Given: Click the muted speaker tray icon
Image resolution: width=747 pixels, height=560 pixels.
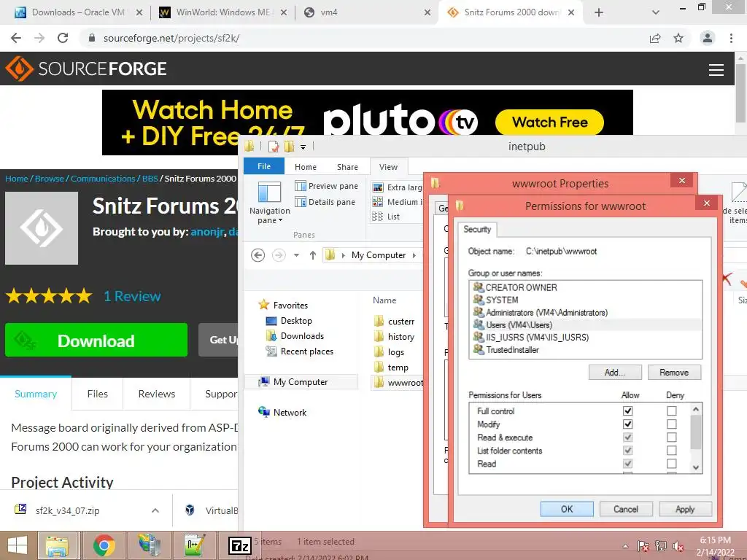Looking at the screenshot, I should tap(678, 546).
